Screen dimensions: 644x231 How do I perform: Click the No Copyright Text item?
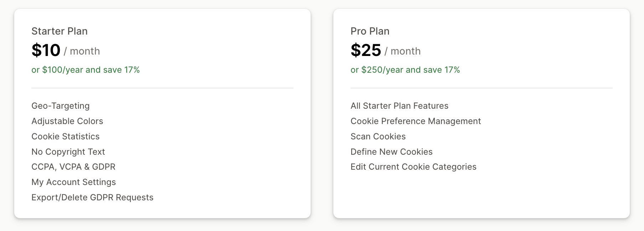tap(68, 152)
